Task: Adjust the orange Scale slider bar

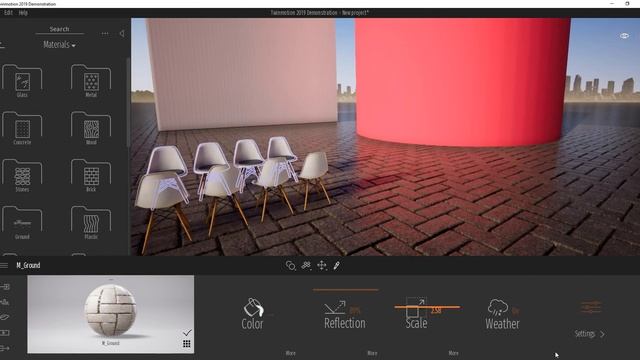Action: tap(427, 307)
